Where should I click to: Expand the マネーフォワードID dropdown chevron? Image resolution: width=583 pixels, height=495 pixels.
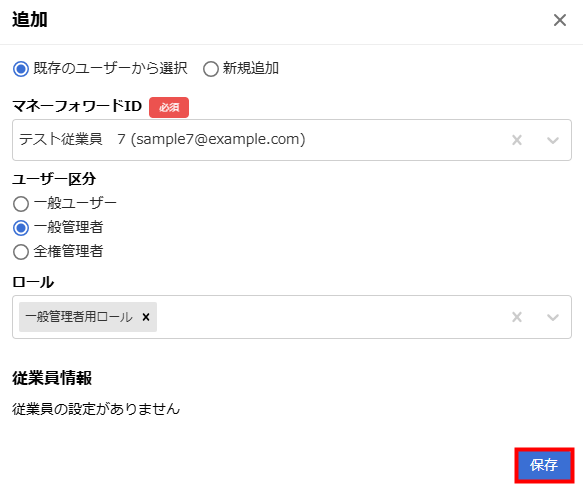pos(553,140)
